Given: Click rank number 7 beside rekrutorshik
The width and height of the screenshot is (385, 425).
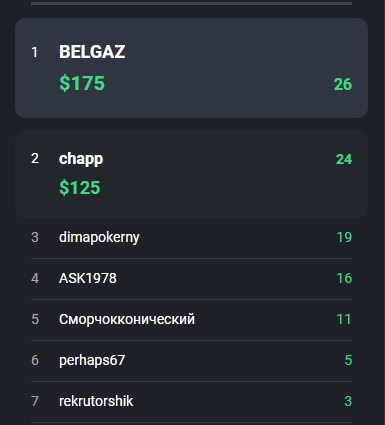Looking at the screenshot, I should click(35, 401).
